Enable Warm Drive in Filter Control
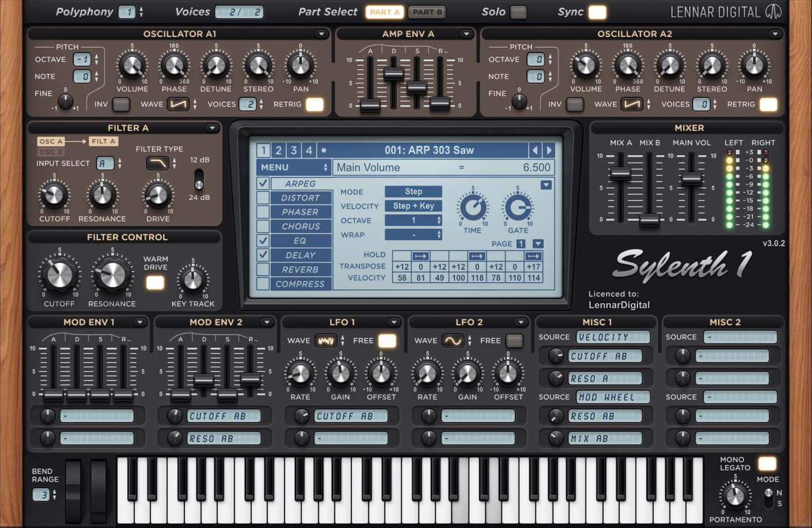812x528 pixels. (154, 282)
